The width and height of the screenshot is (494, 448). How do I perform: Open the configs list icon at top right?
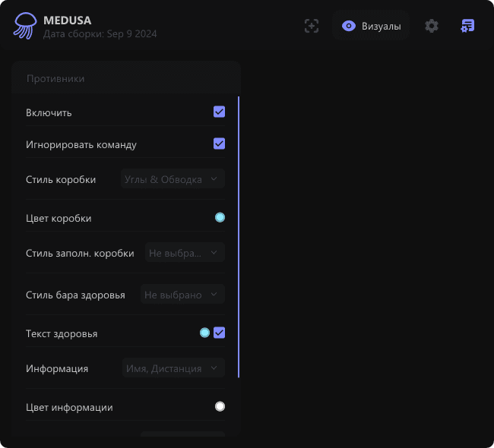[468, 26]
